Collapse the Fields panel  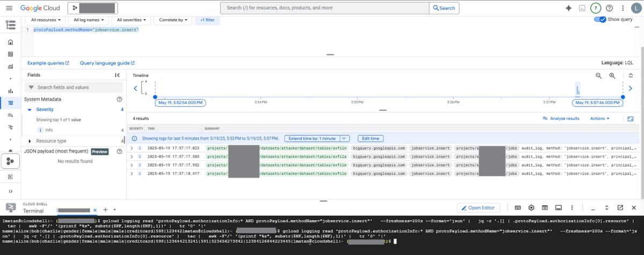coord(117,76)
